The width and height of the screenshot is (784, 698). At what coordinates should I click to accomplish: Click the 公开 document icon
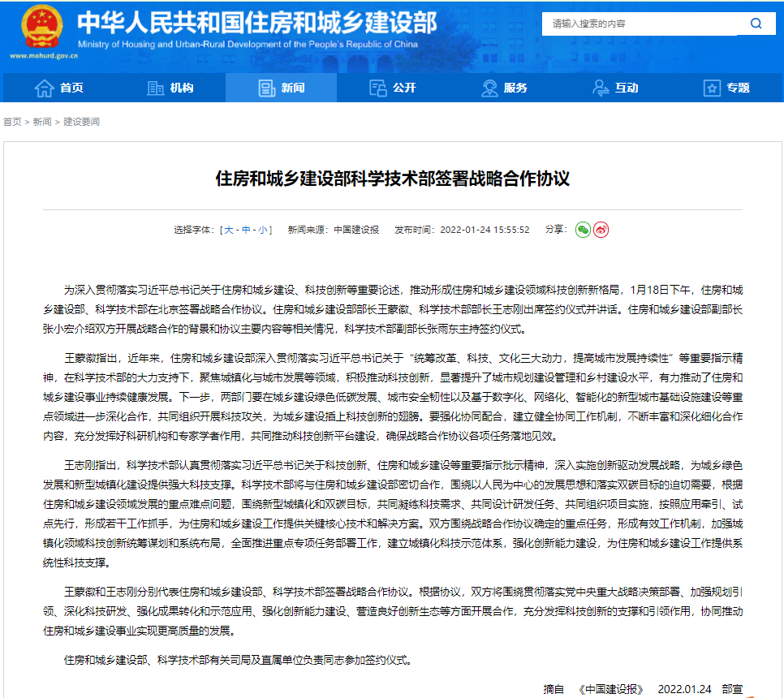click(378, 88)
